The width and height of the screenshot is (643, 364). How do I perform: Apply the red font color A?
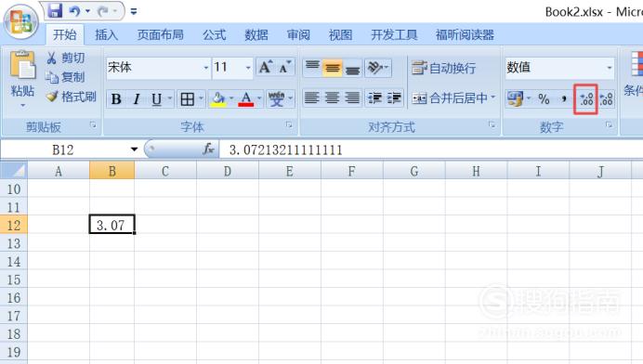point(246,98)
